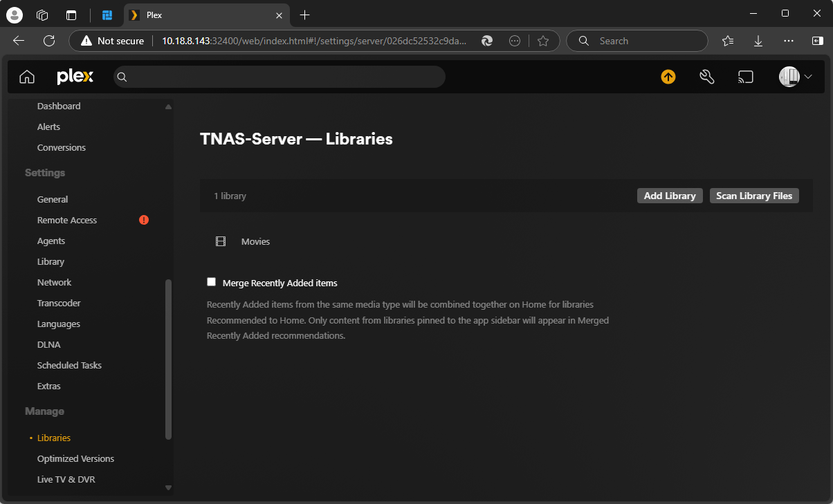Image resolution: width=833 pixels, height=504 pixels.
Task: Click the Plex logo
Action: pos(75,77)
